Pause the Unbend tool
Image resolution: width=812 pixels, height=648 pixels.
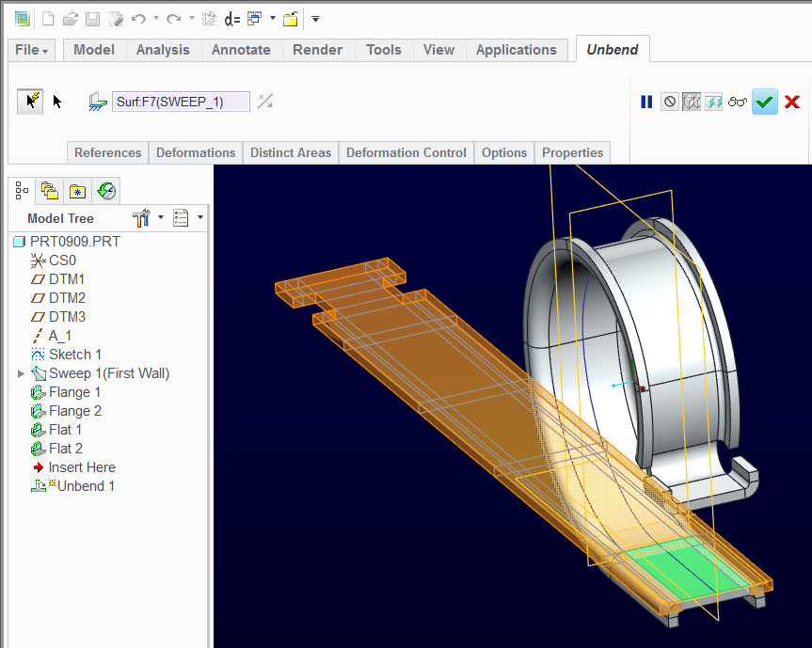646,102
